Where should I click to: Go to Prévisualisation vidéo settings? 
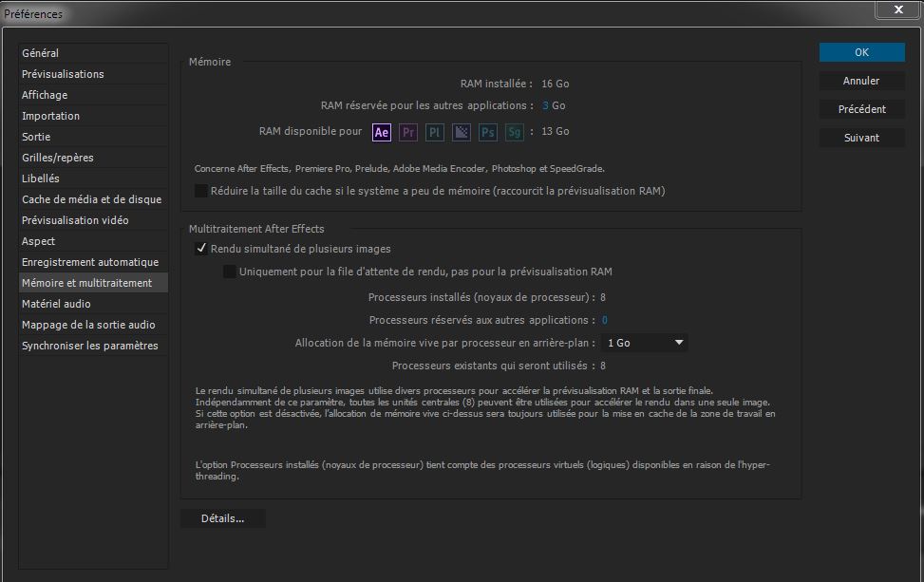point(93,220)
